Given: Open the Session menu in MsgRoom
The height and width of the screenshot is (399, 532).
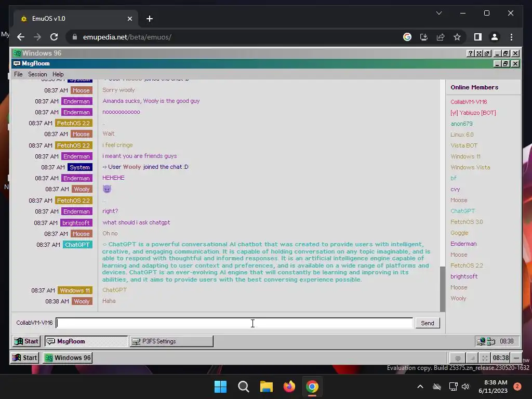Looking at the screenshot, I should point(37,74).
